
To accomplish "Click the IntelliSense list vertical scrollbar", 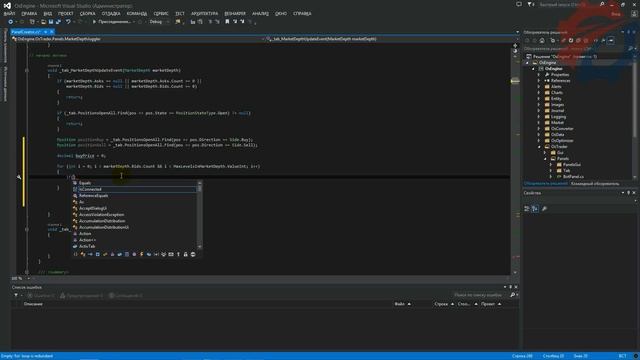I will (200, 215).
